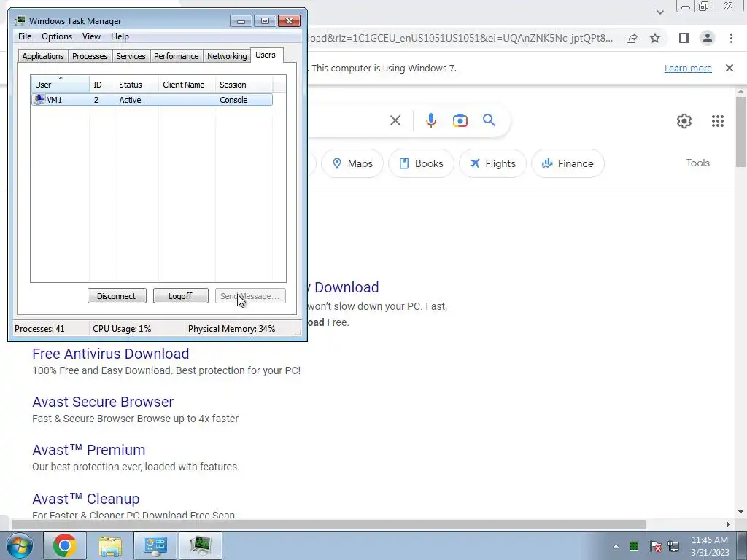Click the CPU Usage: 1% status entry
This screenshot has height=560, width=747.
[122, 329]
